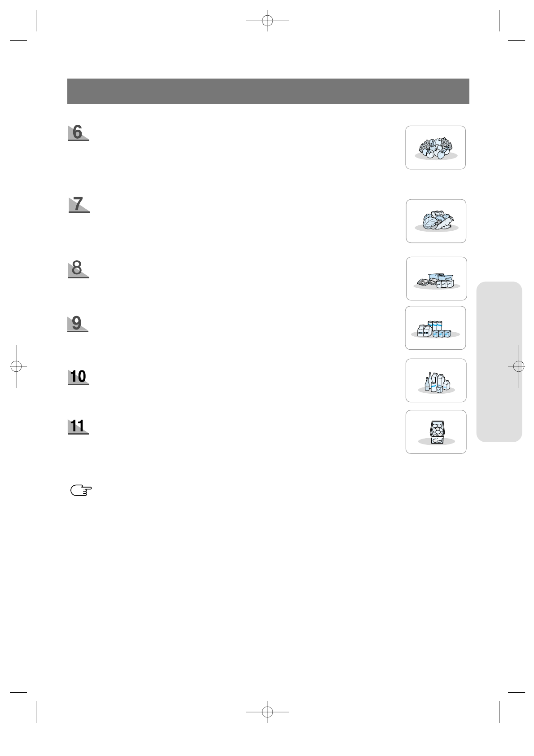
Task: Select the number 9 step badge
Action: click(x=78, y=324)
